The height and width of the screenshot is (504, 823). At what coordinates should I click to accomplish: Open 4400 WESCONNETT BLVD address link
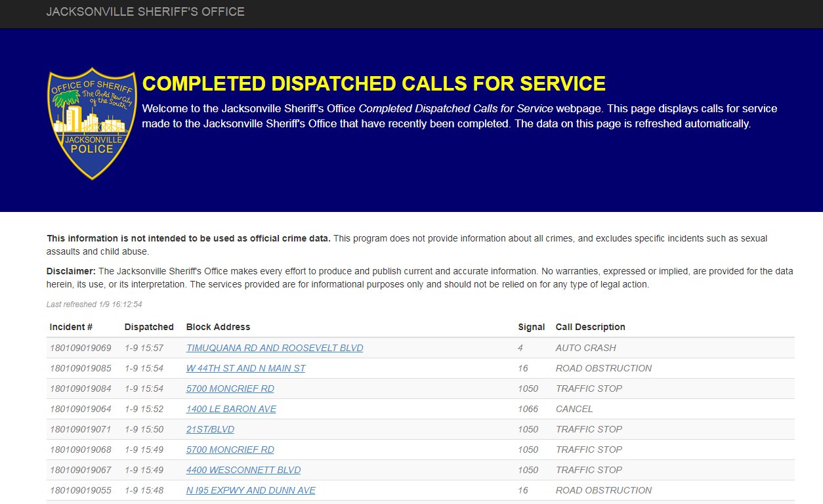click(x=243, y=470)
